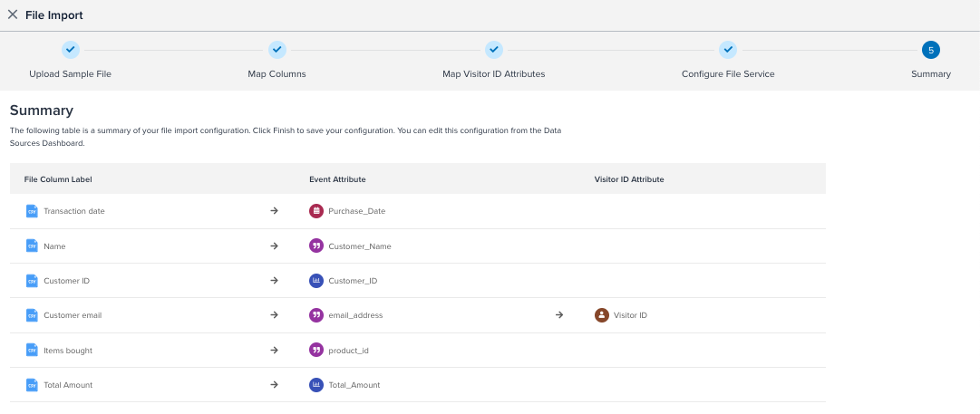Select Summary step number 5
The width and height of the screenshot is (980, 414).
coord(930,51)
